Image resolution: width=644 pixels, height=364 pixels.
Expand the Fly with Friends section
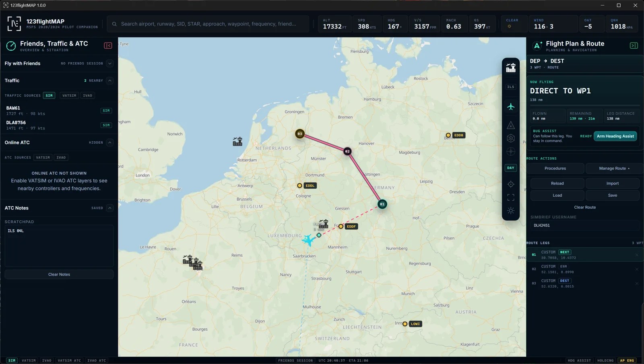click(x=109, y=64)
